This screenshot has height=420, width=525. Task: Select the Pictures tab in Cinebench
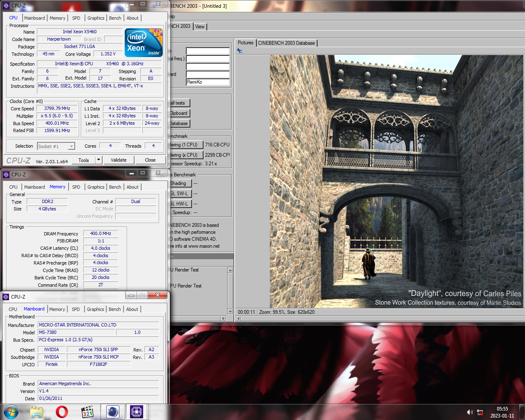[x=245, y=43]
